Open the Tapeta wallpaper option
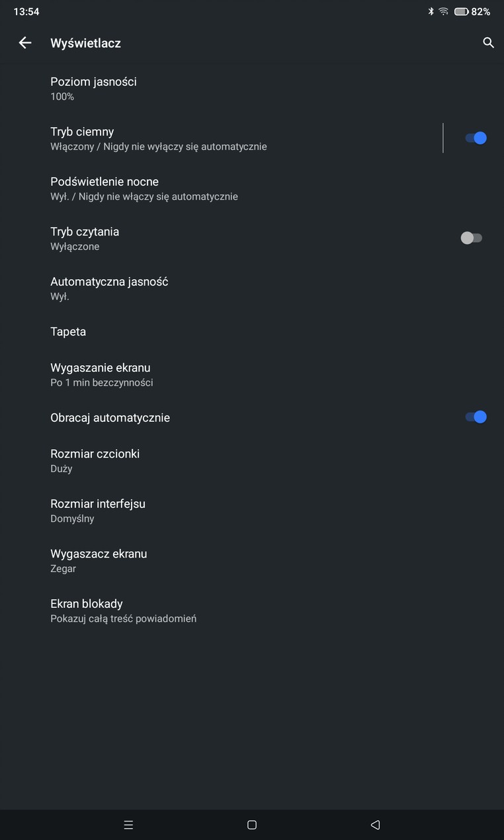This screenshot has width=504, height=840. click(252, 331)
